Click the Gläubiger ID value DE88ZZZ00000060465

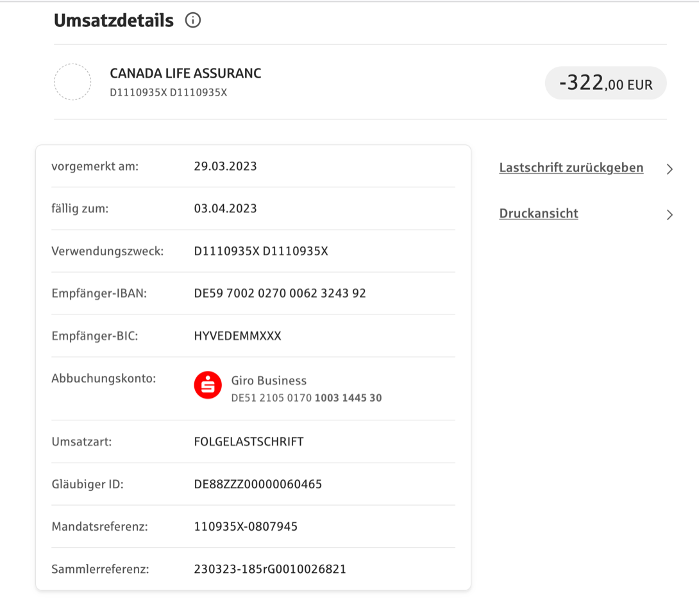(x=258, y=484)
